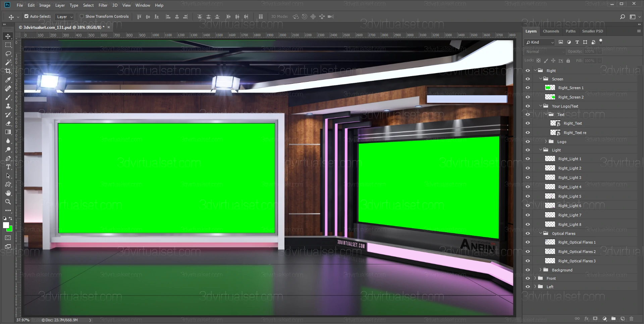This screenshot has height=324, width=644.
Task: Toggle Quick Mask mode icon
Action: coord(8,238)
